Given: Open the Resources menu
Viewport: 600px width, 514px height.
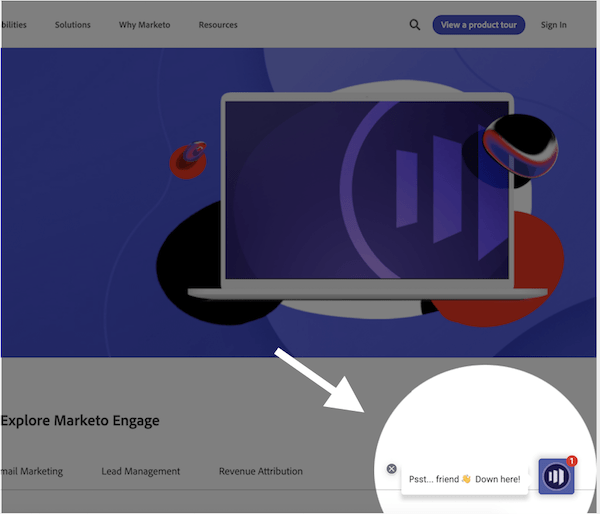Looking at the screenshot, I should [x=218, y=25].
